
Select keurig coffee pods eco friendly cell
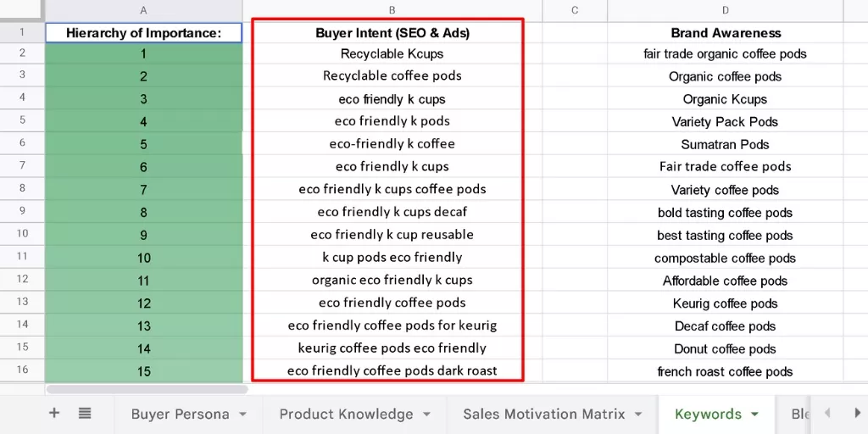392,348
